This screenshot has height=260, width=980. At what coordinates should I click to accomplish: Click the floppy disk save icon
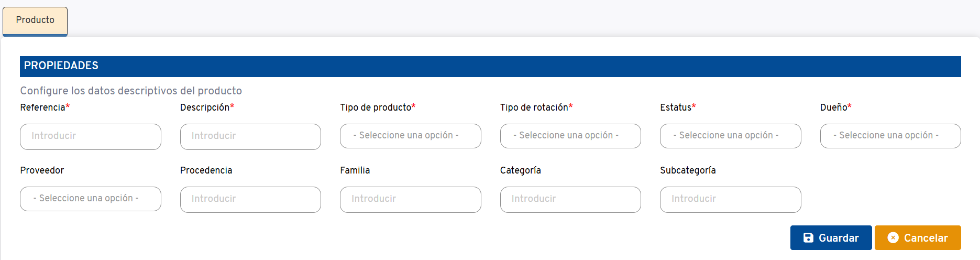coord(808,238)
